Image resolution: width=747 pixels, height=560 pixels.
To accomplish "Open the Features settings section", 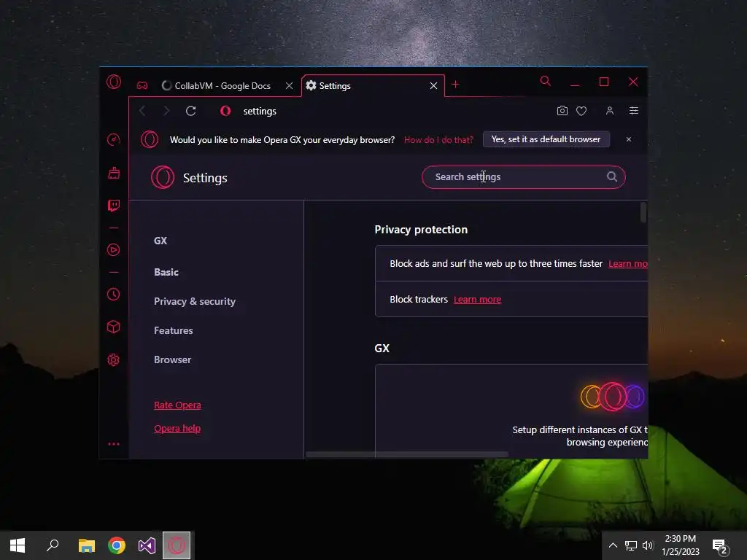I will (174, 330).
